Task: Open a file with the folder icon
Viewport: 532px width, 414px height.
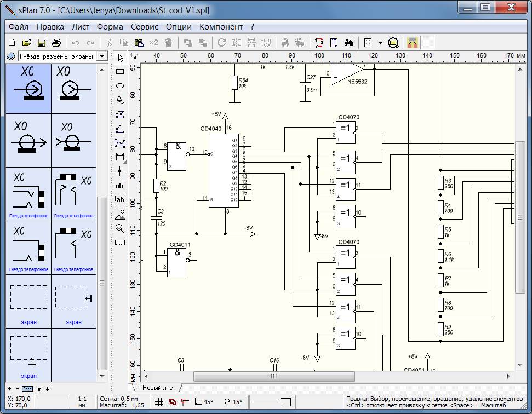Action: point(26,43)
